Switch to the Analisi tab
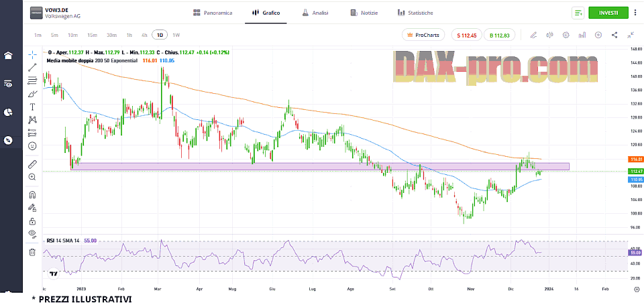Image resolution: width=644 pixels, height=305 pixels. (315, 13)
